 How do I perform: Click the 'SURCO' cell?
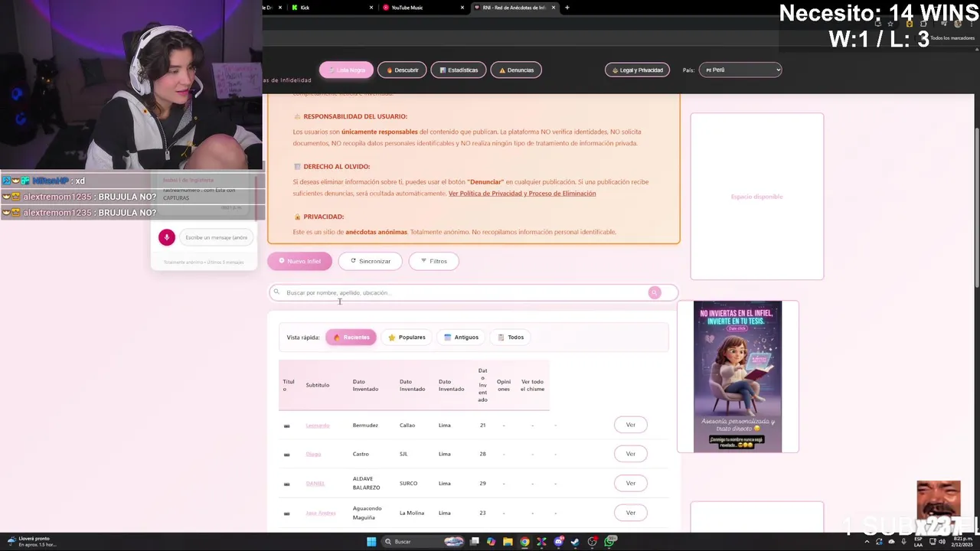[409, 484]
